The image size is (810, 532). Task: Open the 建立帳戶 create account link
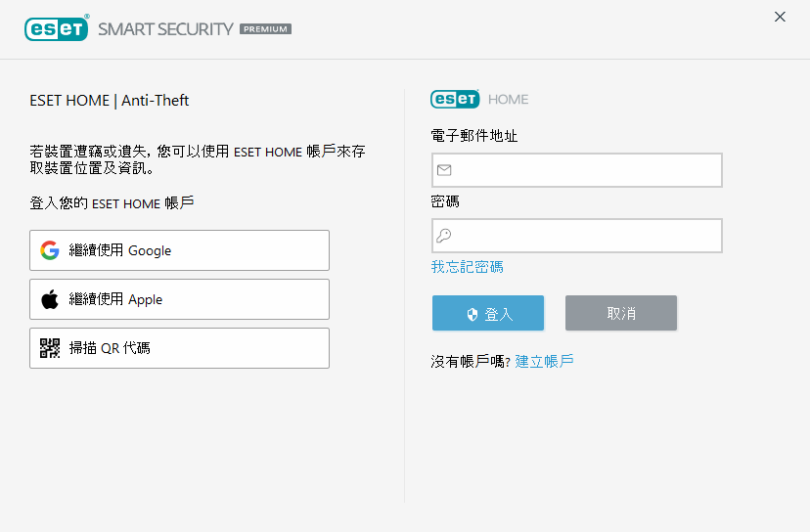pos(544,362)
